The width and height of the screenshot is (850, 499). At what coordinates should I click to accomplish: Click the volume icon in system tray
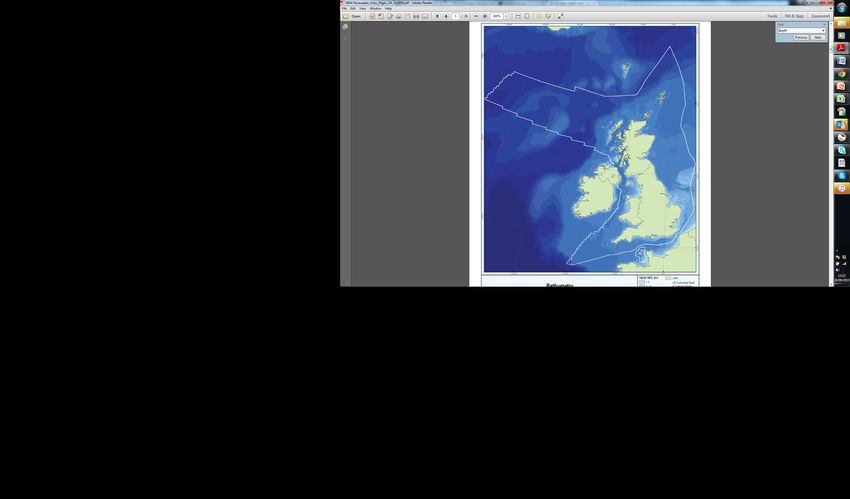pos(838,270)
